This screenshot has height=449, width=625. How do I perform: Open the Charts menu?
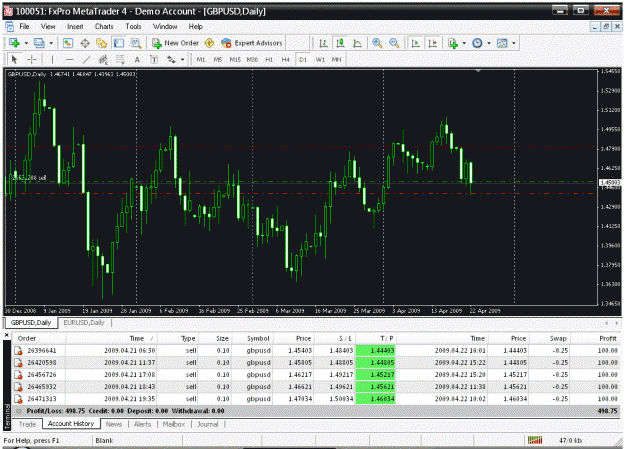tap(104, 27)
